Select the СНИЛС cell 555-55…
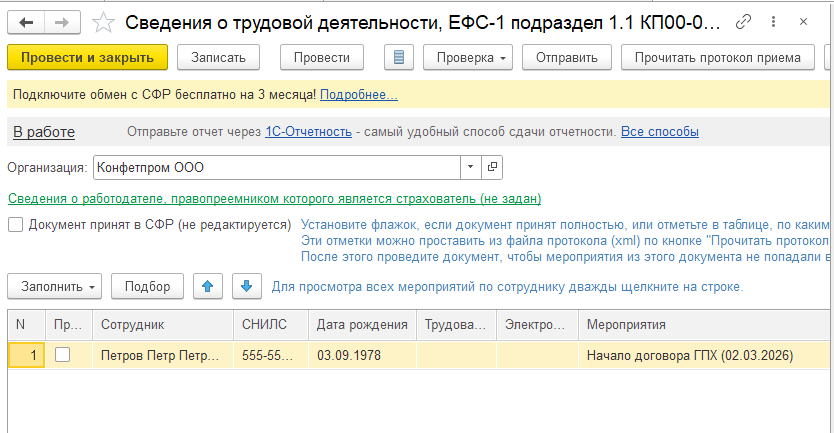The image size is (834, 433). point(271,355)
